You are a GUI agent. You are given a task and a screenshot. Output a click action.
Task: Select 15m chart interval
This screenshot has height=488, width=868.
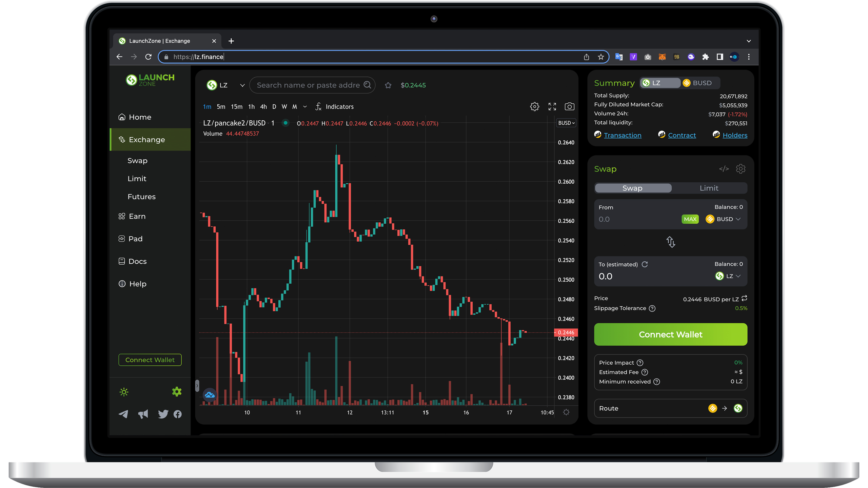coord(236,107)
